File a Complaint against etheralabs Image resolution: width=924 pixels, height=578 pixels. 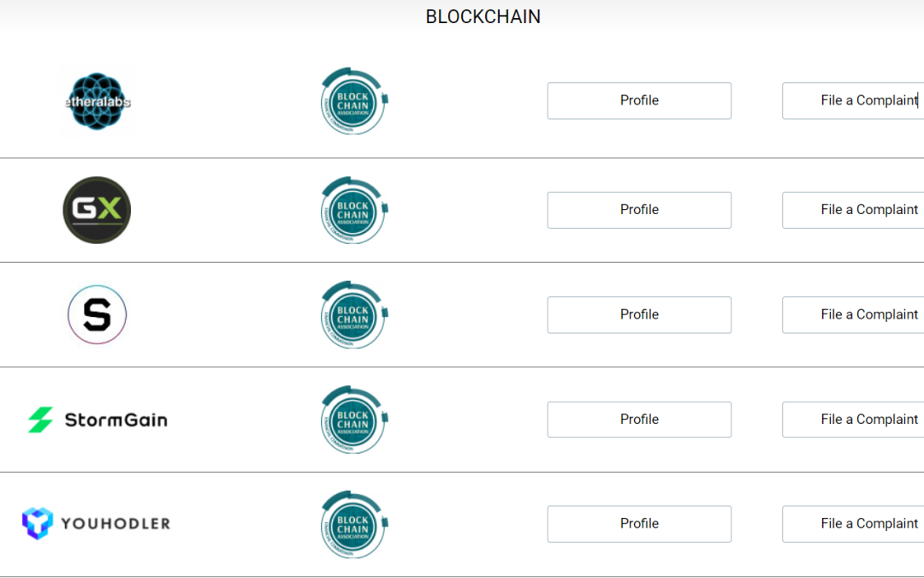(853, 101)
